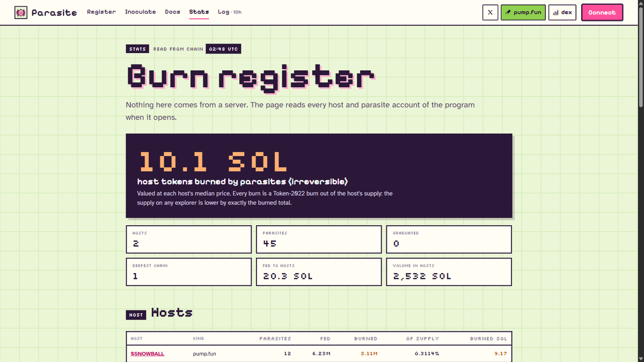Click the "READ FROM CHAIN" label
This screenshot has height=362, width=644.
click(x=178, y=49)
